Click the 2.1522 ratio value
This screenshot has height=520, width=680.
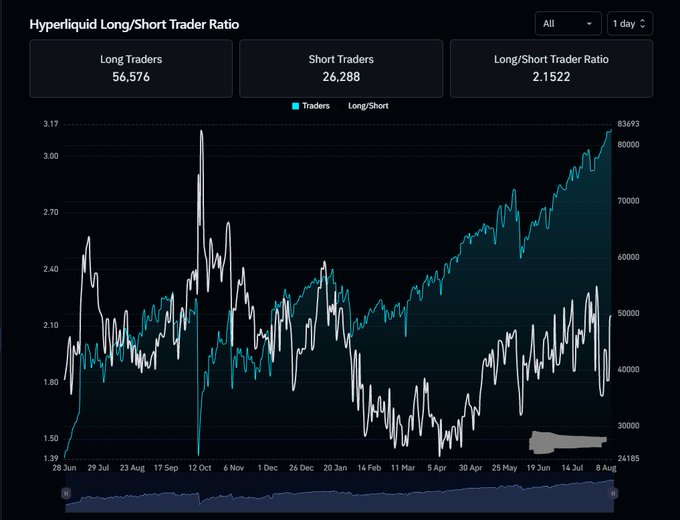click(551, 77)
